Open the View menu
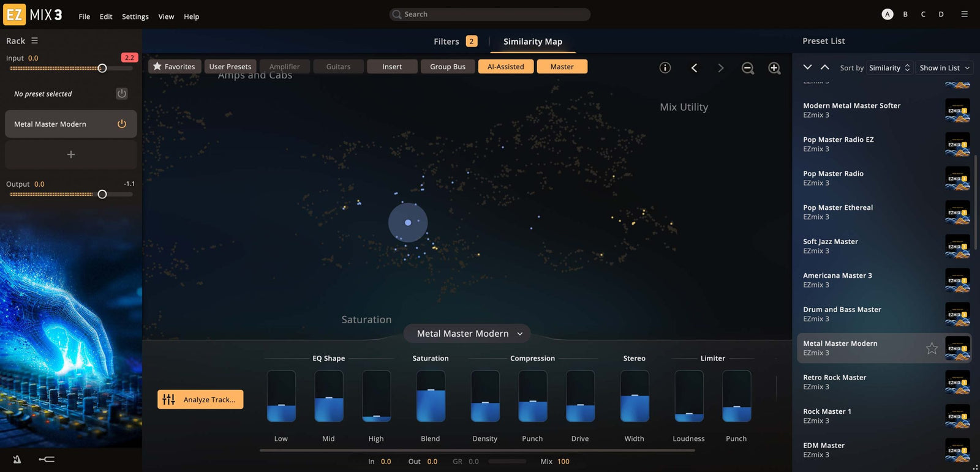980x472 pixels. click(x=166, y=17)
